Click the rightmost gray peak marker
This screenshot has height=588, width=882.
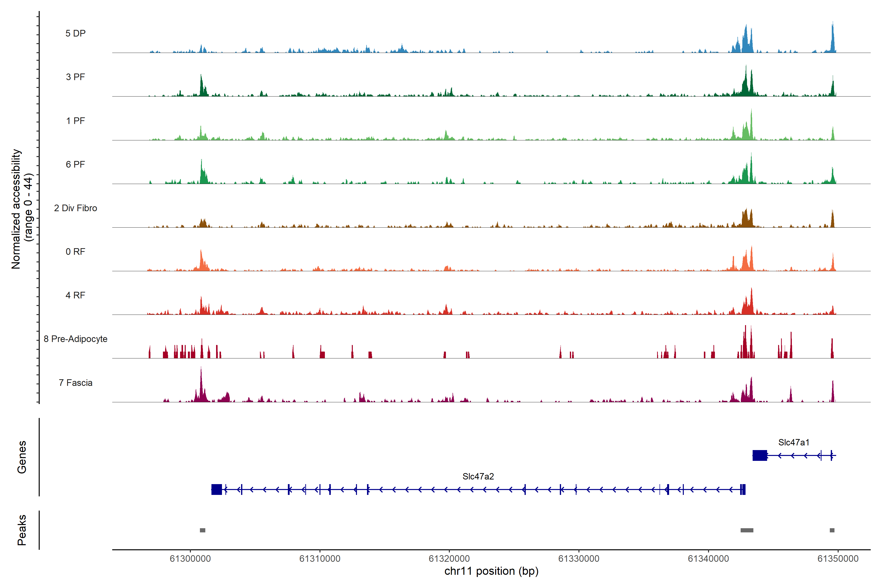[x=832, y=530]
